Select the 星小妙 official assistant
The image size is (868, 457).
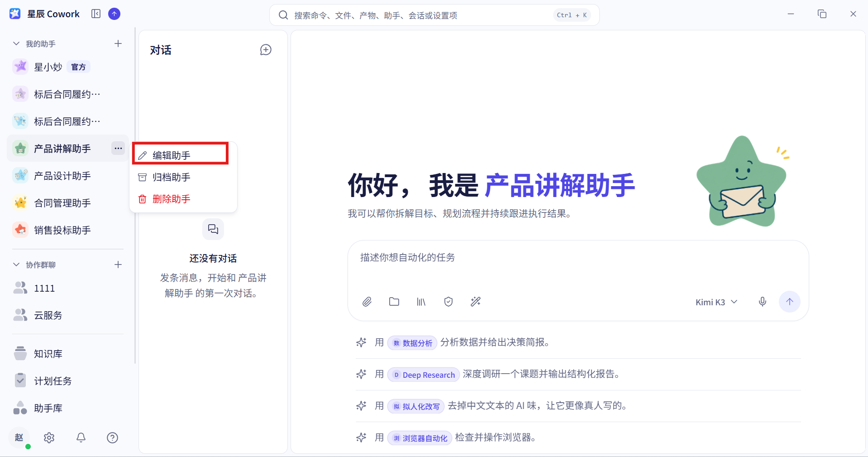(x=68, y=67)
